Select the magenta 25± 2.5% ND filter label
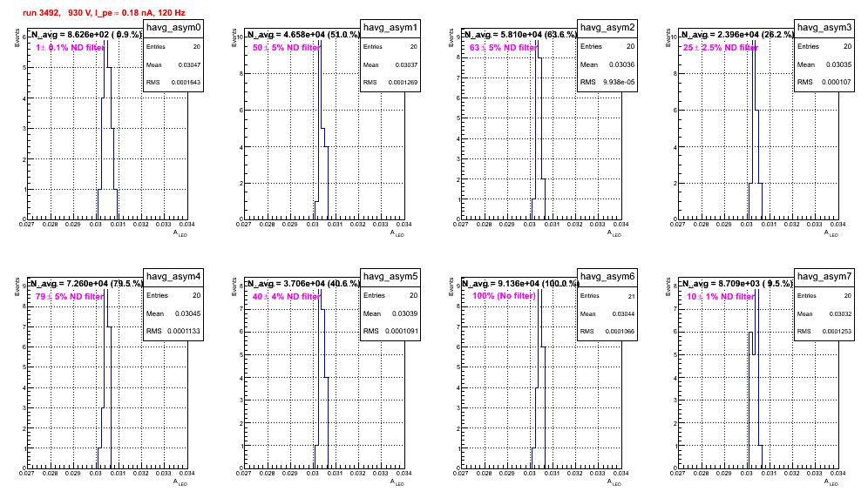868x498 pixels. click(720, 48)
